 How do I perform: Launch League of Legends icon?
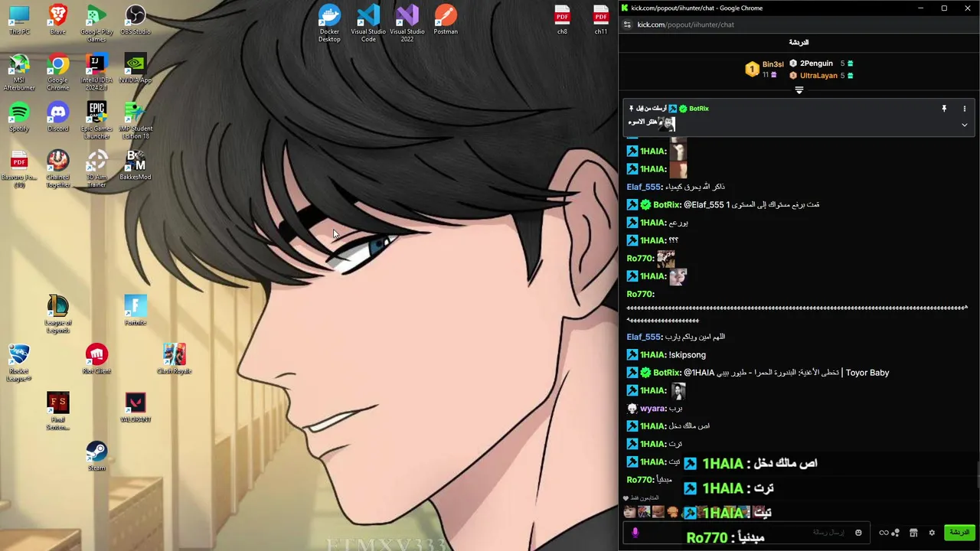57,314
